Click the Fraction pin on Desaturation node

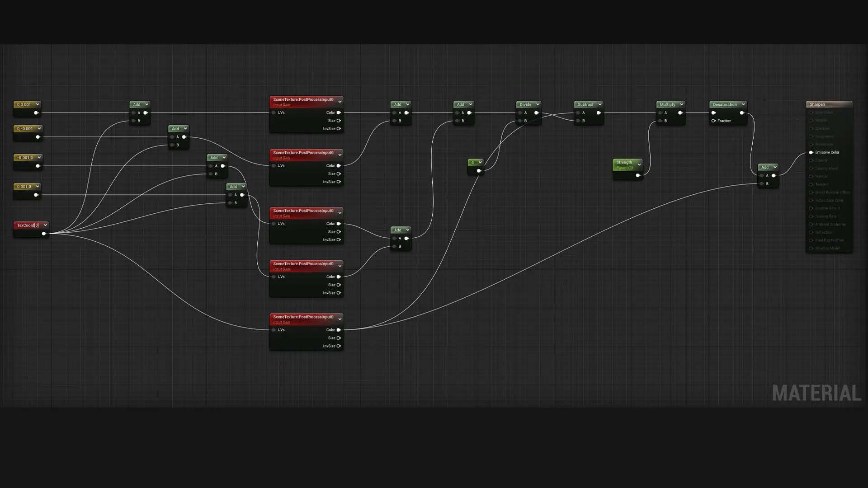pyautogui.click(x=714, y=121)
